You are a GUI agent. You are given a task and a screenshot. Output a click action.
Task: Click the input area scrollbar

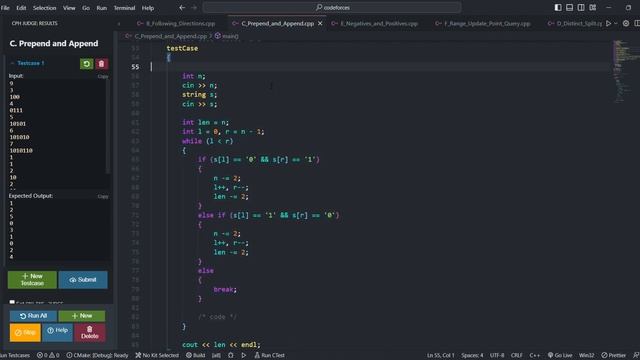[x=108, y=127]
